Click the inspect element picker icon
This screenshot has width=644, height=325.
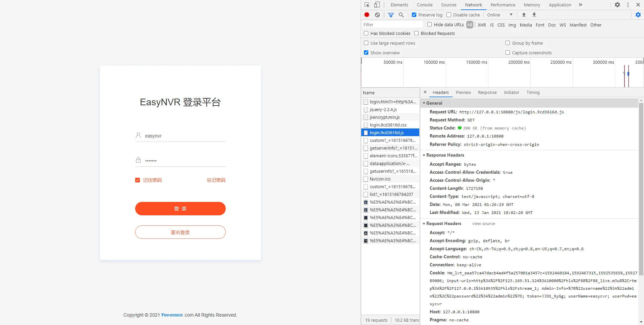click(367, 5)
